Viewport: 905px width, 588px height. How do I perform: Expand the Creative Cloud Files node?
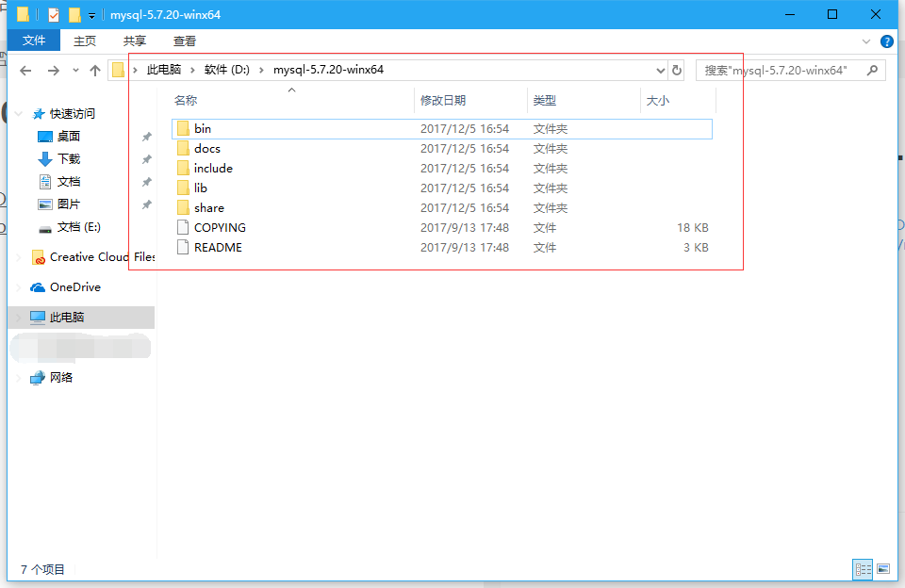[x=19, y=257]
